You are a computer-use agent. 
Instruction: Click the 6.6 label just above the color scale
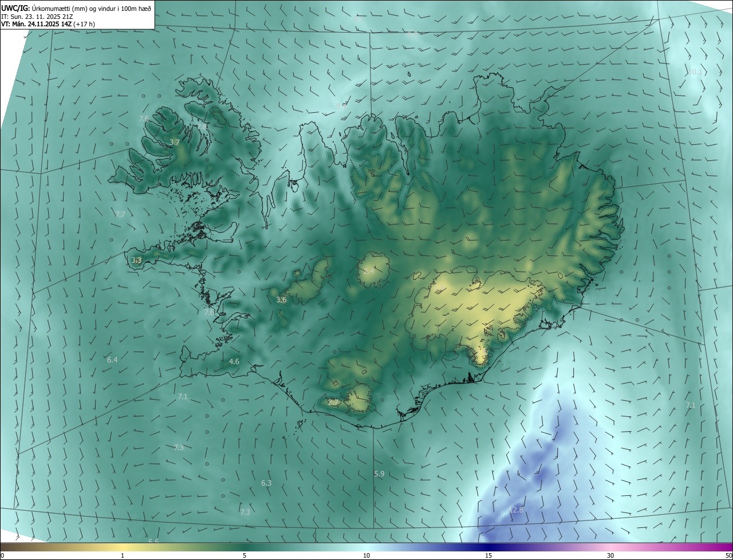tap(153, 541)
